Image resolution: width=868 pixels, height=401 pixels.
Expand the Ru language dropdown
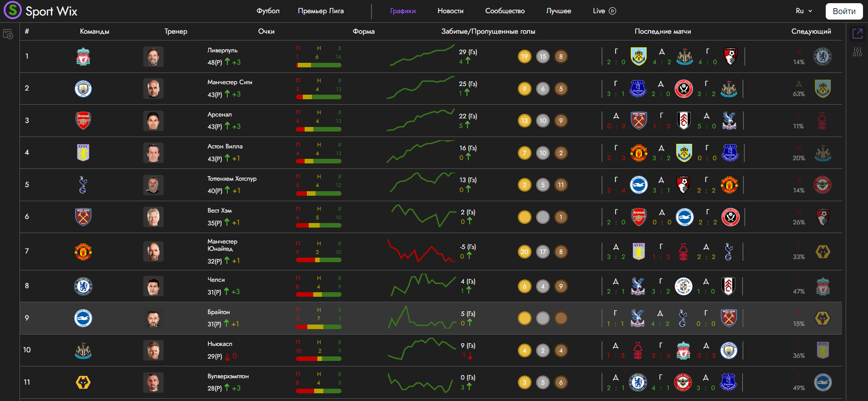tap(804, 11)
